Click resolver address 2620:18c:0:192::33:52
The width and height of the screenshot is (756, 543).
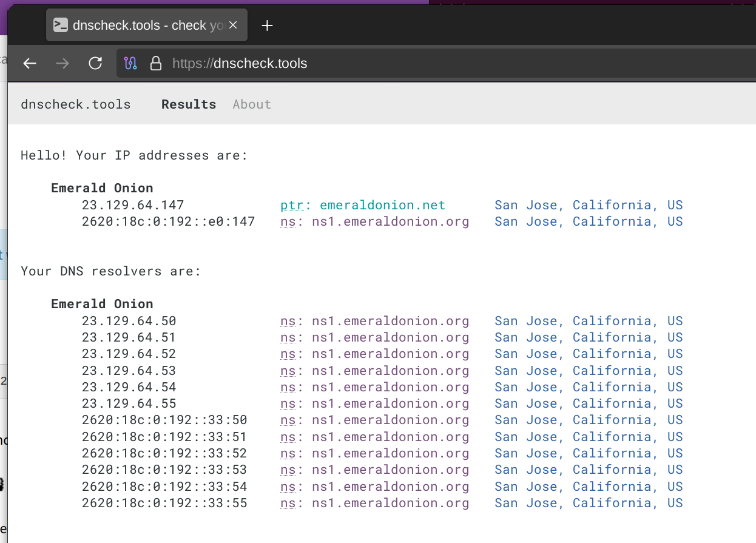click(x=164, y=453)
